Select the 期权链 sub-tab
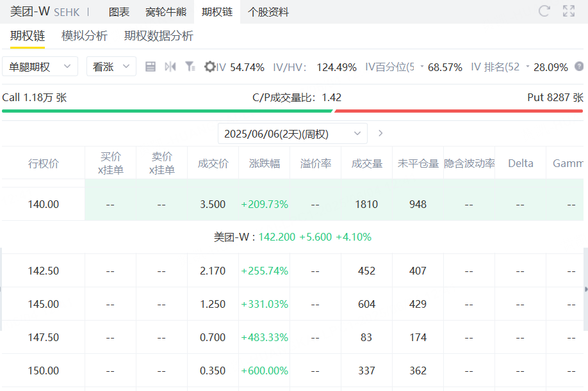The width and height of the screenshot is (588, 391). click(x=28, y=36)
